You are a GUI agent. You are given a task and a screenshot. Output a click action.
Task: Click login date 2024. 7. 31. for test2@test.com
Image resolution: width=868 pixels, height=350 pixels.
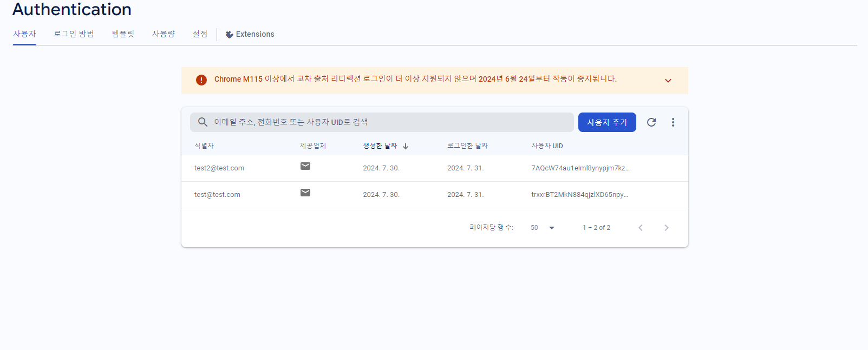click(466, 168)
